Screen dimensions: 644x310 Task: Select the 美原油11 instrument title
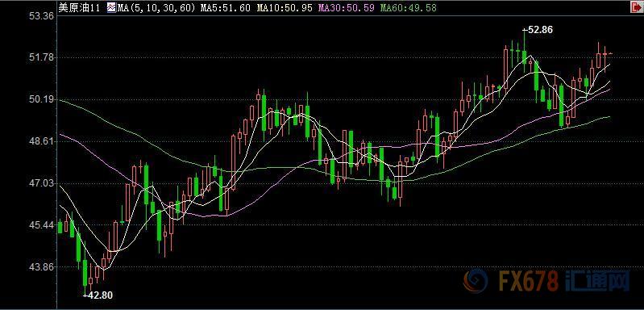(79, 7)
